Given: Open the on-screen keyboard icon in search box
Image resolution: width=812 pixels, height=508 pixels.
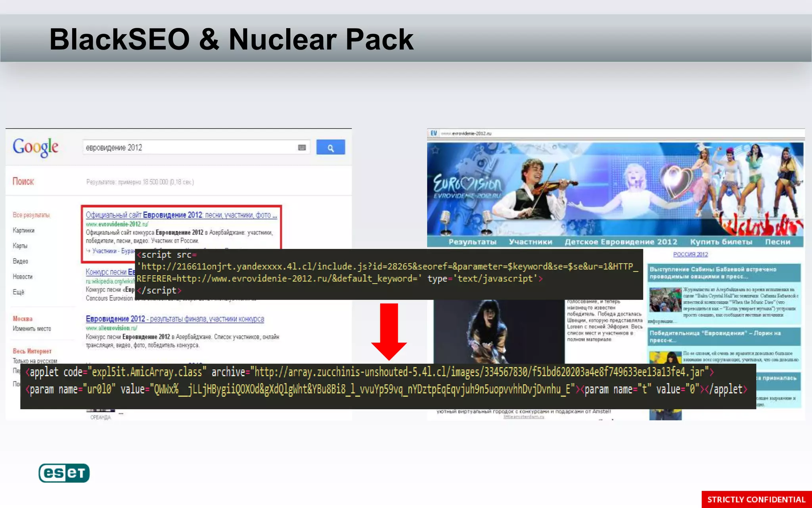Looking at the screenshot, I should pos(302,148).
